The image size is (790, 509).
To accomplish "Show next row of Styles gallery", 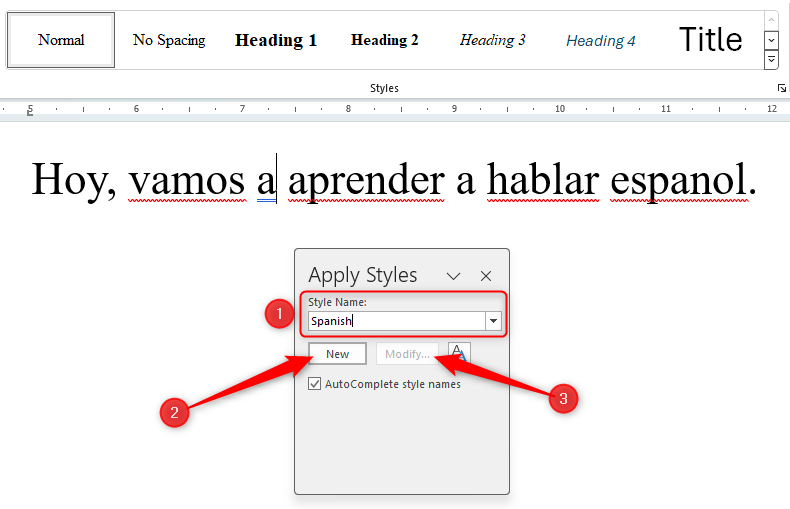I will 771,40.
